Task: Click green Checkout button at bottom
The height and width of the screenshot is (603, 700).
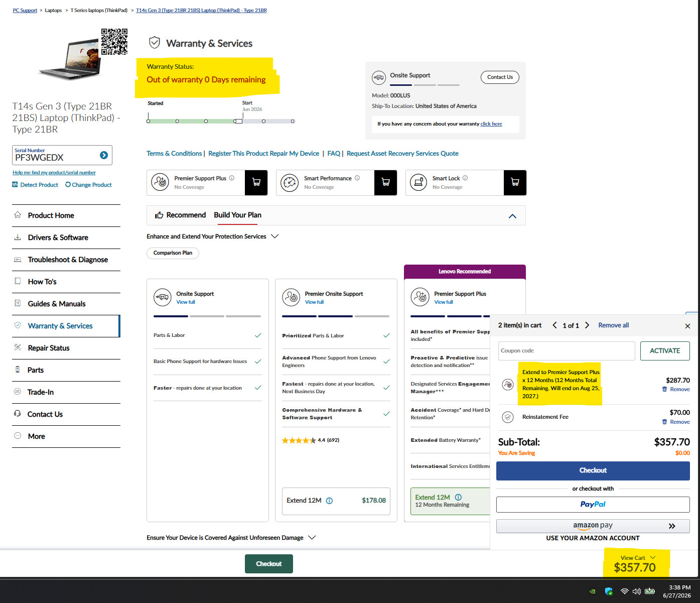Action: [x=268, y=564]
